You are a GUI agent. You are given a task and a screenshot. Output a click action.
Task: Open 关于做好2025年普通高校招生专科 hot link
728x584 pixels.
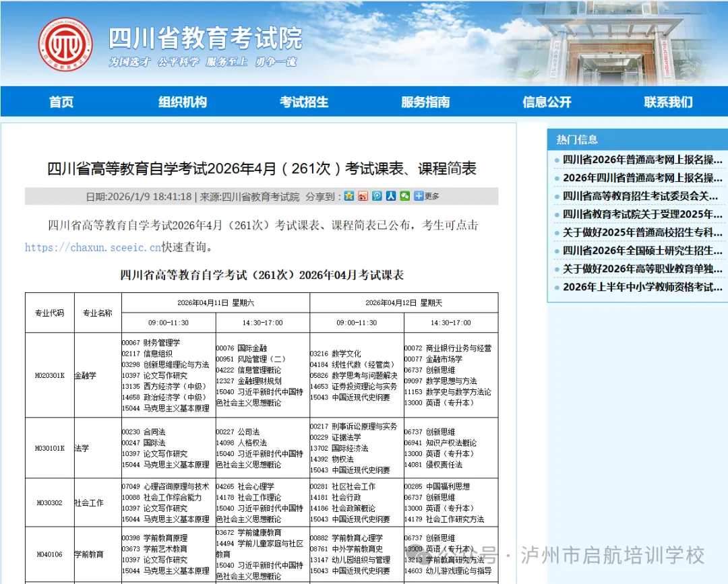click(642, 232)
